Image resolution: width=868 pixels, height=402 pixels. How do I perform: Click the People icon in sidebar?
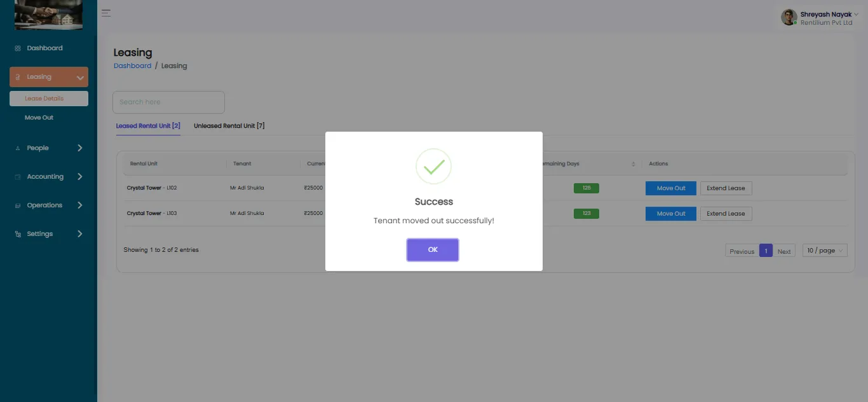coord(18,148)
